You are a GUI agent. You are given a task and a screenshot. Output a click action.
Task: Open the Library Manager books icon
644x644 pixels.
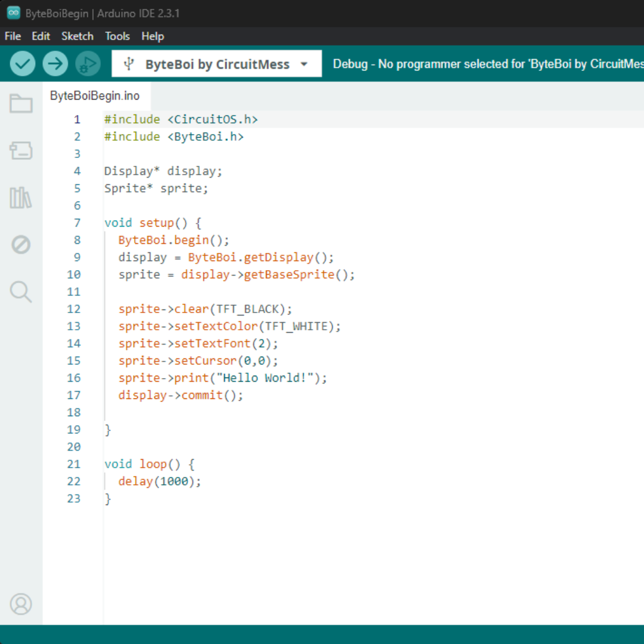tap(21, 197)
